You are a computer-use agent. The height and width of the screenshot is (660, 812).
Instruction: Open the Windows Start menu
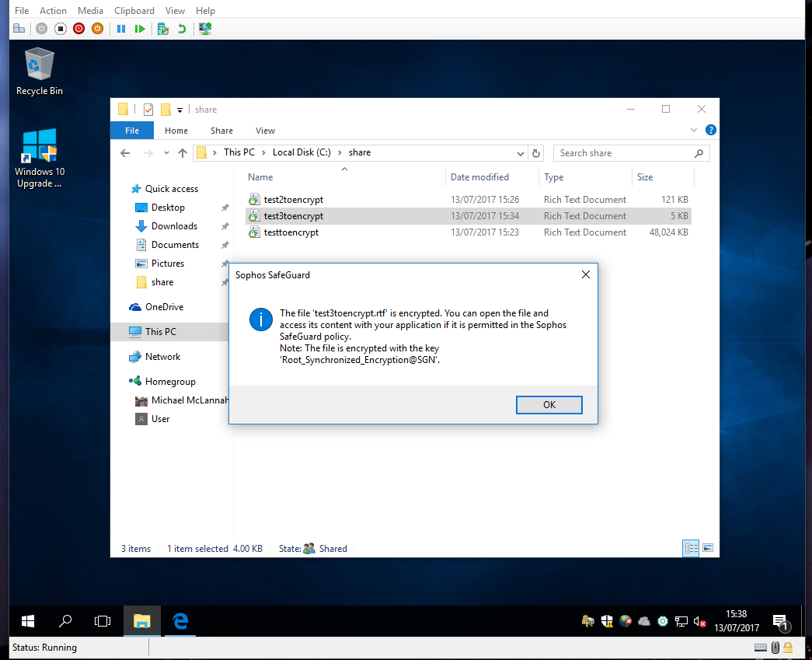pos(28,621)
